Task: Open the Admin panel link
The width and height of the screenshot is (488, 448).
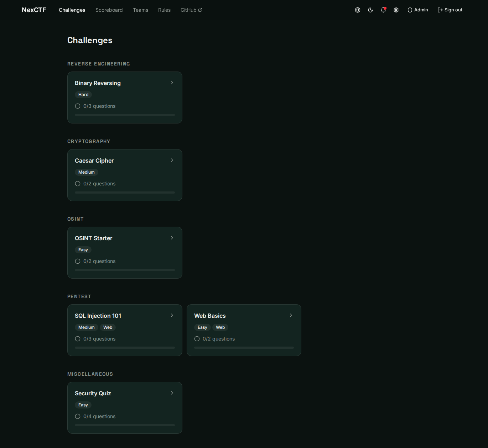Action: 418,10
